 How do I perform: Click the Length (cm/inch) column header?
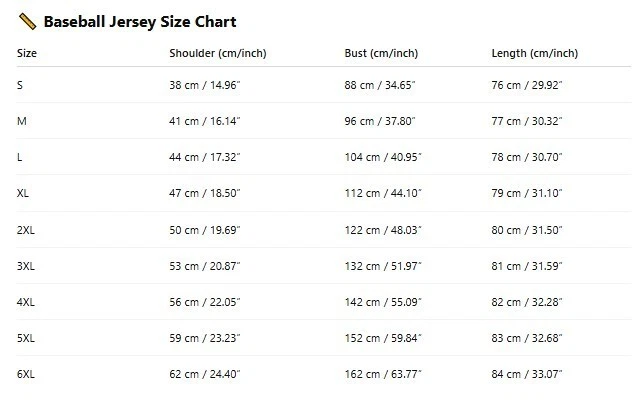(x=534, y=53)
